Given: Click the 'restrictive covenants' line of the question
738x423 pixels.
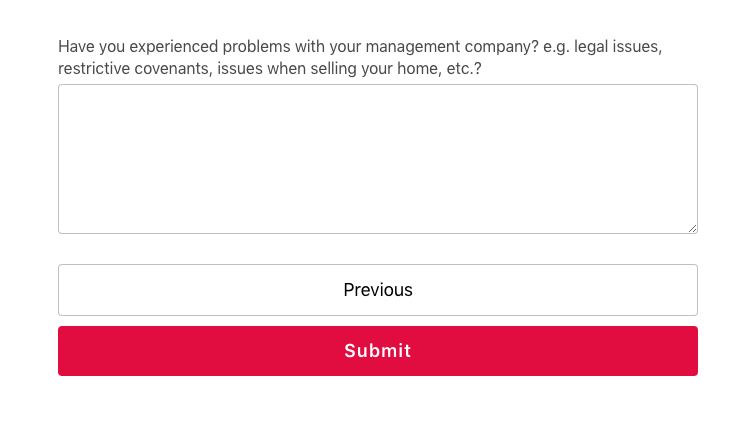Looking at the screenshot, I should tap(270, 69).
